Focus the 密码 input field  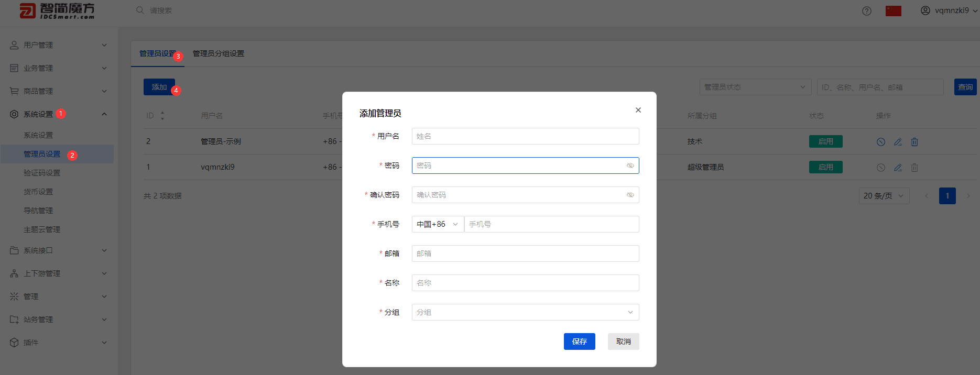pyautogui.click(x=526, y=166)
